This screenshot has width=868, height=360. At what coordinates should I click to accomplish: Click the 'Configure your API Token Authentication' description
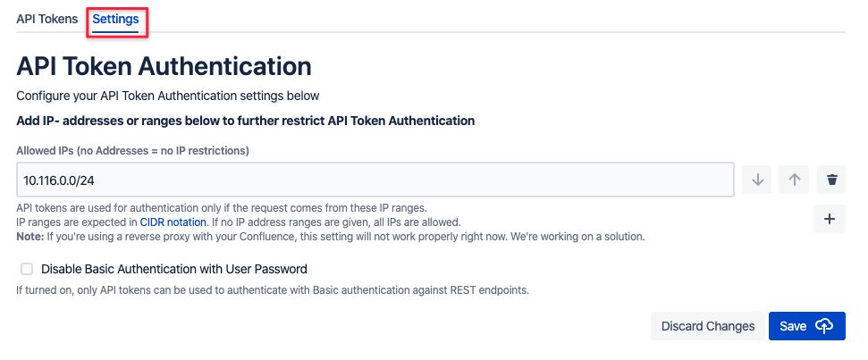coord(168,96)
